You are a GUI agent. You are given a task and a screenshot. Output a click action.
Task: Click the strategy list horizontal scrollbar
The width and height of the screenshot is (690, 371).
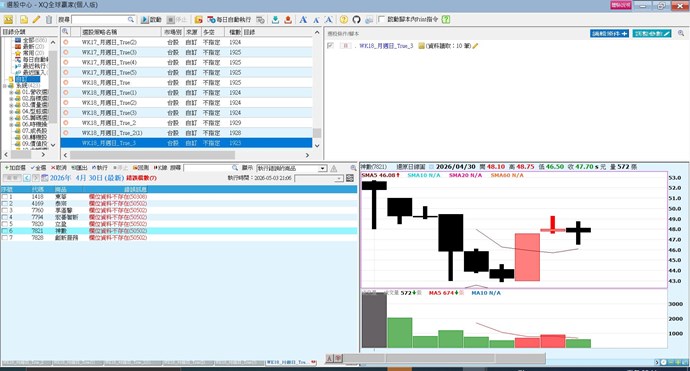point(152,155)
